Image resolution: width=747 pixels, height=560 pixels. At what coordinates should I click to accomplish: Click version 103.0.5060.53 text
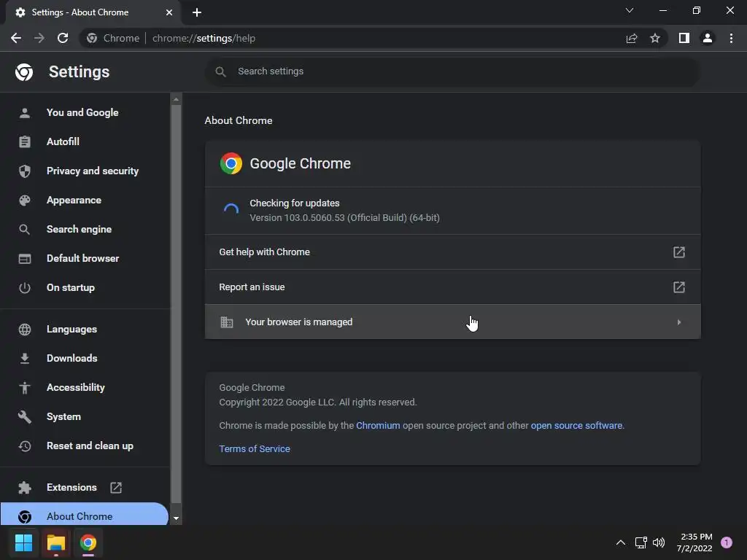(x=344, y=218)
